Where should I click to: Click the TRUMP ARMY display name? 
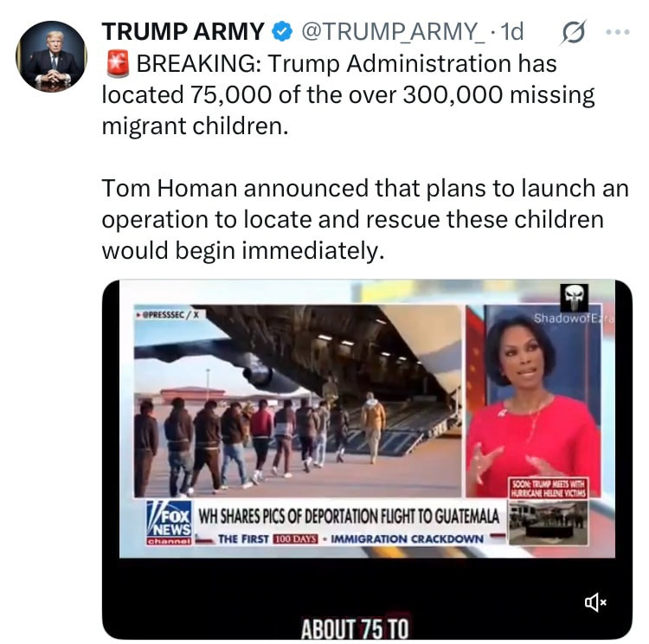point(183,31)
